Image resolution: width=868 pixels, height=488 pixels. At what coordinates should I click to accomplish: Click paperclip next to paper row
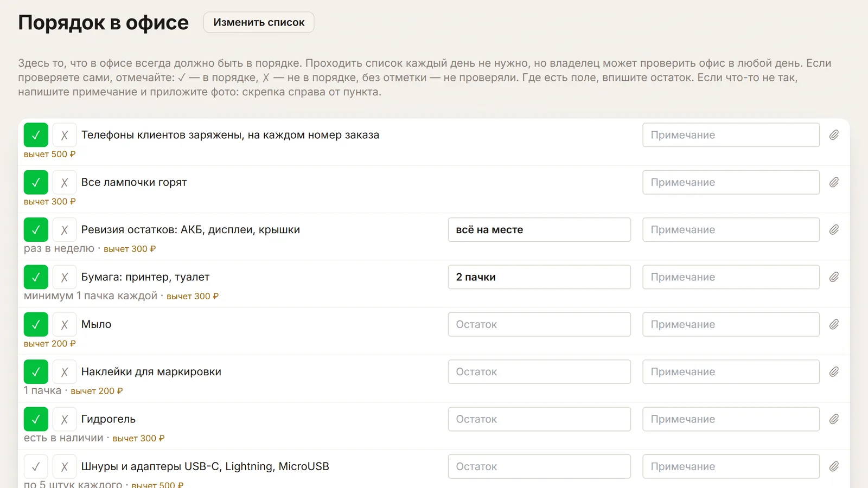834,277
